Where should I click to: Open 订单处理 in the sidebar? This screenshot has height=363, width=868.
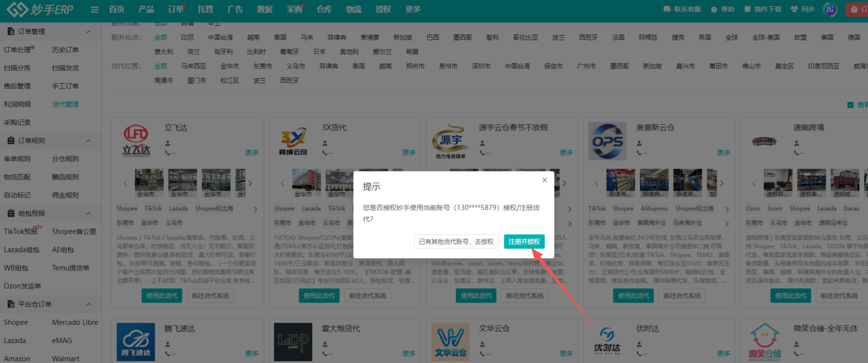click(17, 50)
